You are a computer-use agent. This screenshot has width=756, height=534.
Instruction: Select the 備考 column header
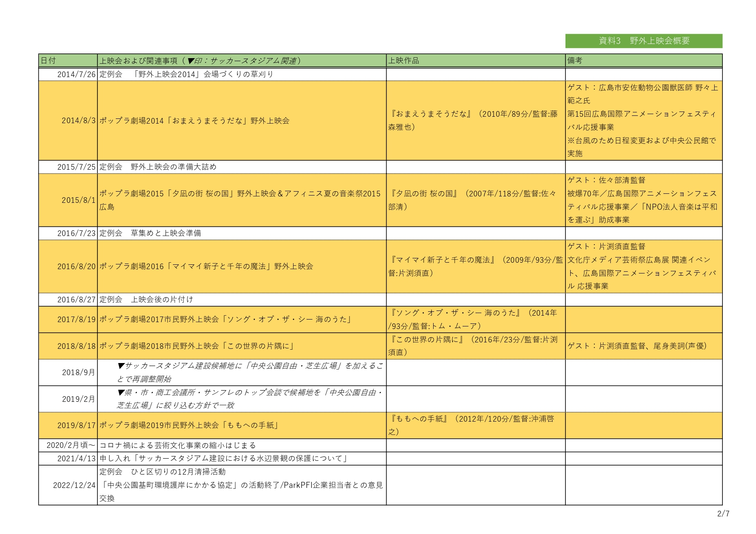tap(644, 61)
